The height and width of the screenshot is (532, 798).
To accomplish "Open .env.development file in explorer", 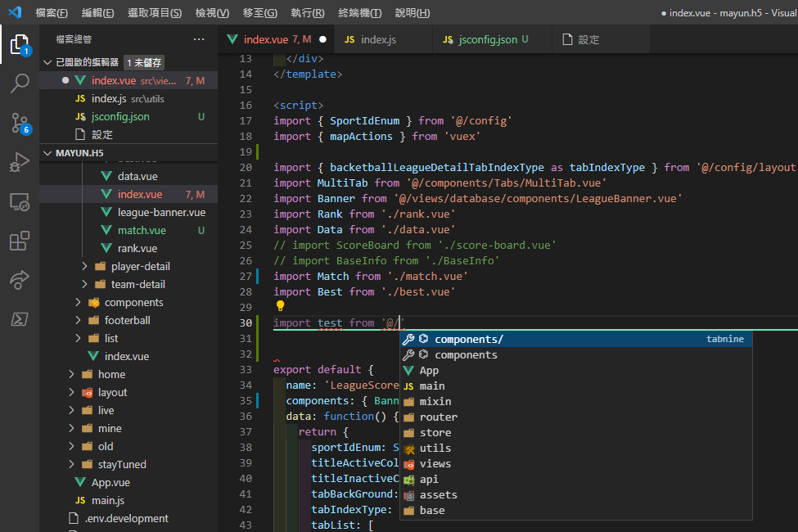I will pyautogui.click(x=126, y=518).
